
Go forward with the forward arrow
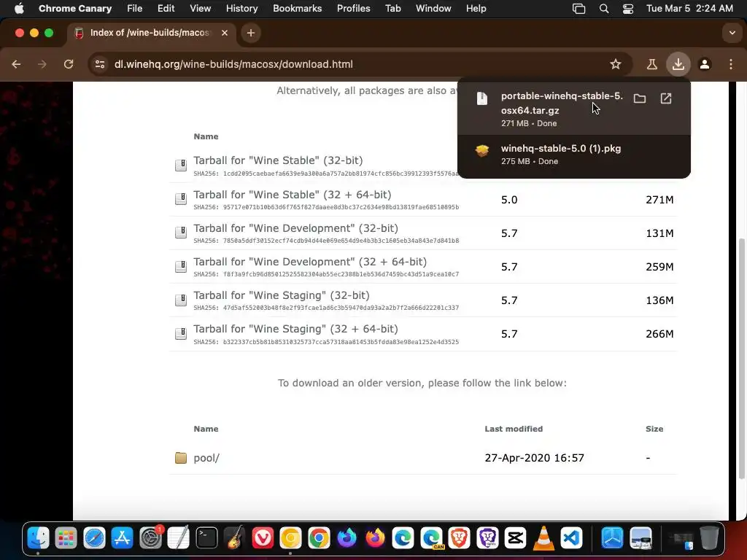[x=42, y=64]
